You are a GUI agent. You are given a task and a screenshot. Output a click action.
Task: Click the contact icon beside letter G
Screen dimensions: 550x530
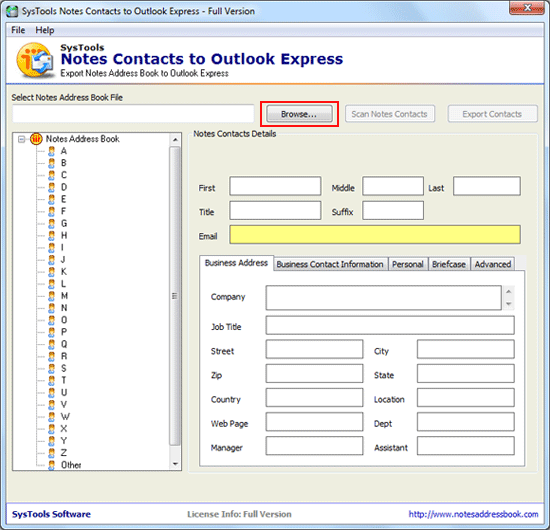52,223
